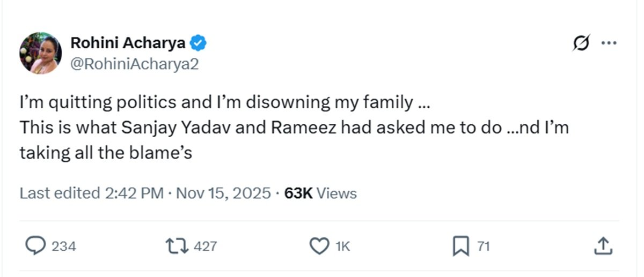Click the 234 replies count
The width and height of the screenshot is (644, 277).
point(63,246)
